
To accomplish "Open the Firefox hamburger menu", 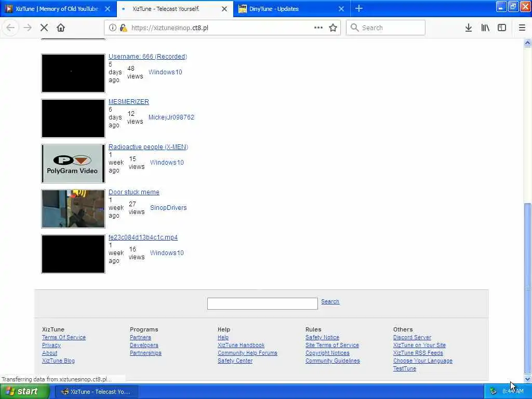I will [x=522, y=28].
